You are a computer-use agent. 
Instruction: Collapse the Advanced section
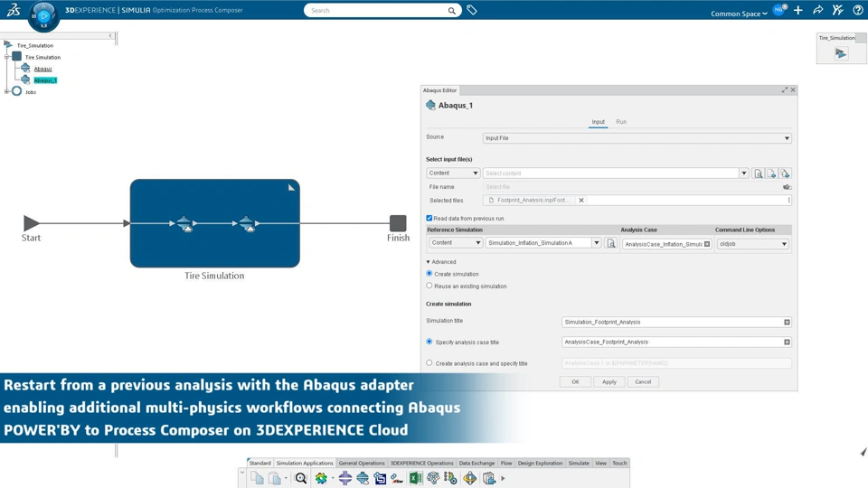[x=428, y=262]
